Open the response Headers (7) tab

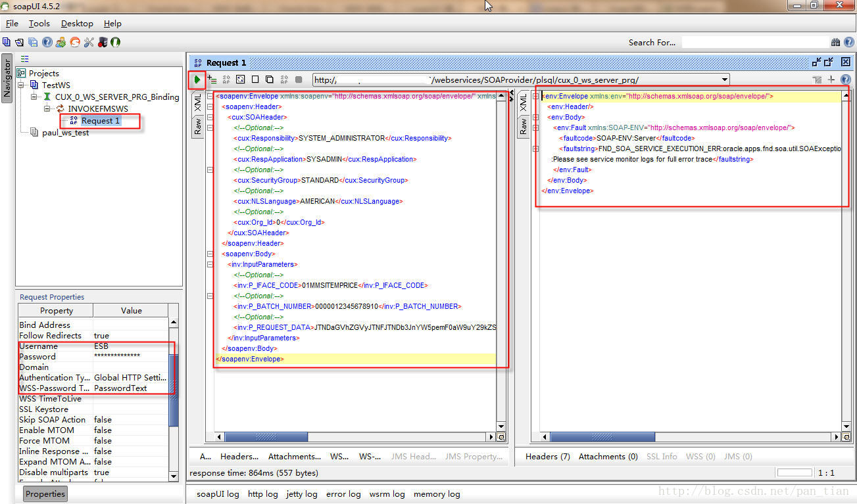point(547,456)
